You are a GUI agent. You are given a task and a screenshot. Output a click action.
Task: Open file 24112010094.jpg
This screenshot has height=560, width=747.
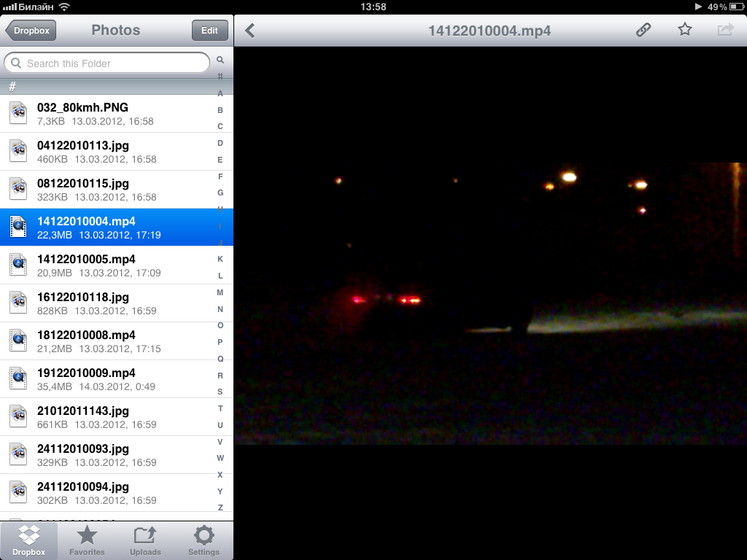click(117, 493)
